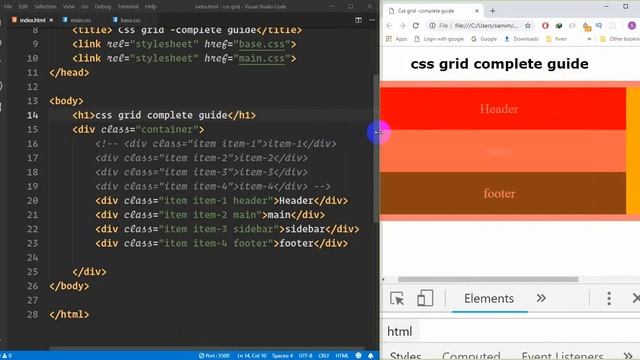The height and width of the screenshot is (360, 640).
Task: Click the site info icon in address bar
Action: (432, 26)
